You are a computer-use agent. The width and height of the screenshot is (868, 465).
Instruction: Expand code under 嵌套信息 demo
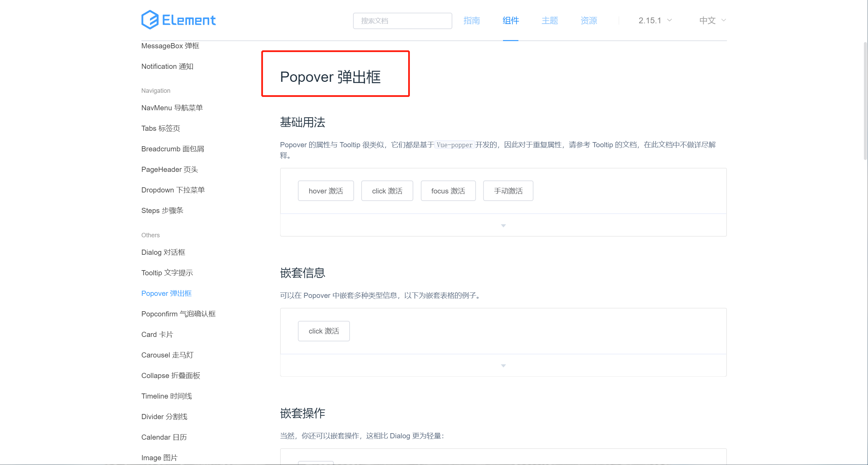point(503,365)
